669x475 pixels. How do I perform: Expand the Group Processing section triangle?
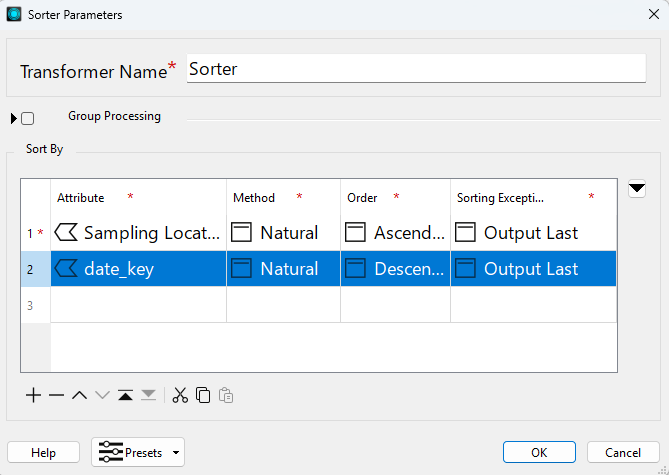(x=14, y=118)
